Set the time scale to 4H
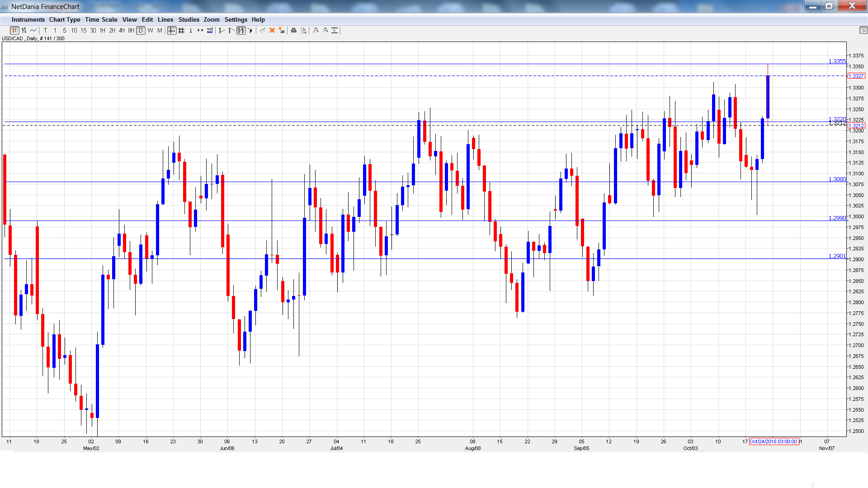Image resolution: width=868 pixels, height=488 pixels. [122, 30]
